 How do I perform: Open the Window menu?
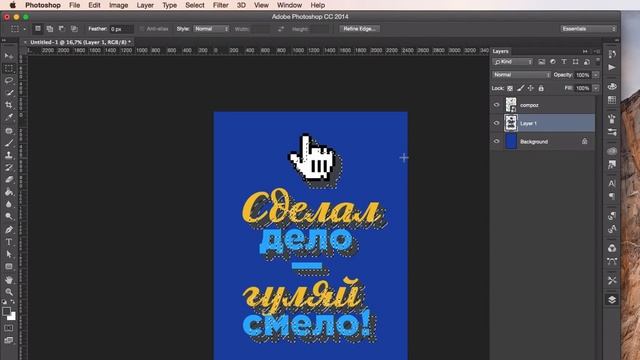tap(289, 5)
